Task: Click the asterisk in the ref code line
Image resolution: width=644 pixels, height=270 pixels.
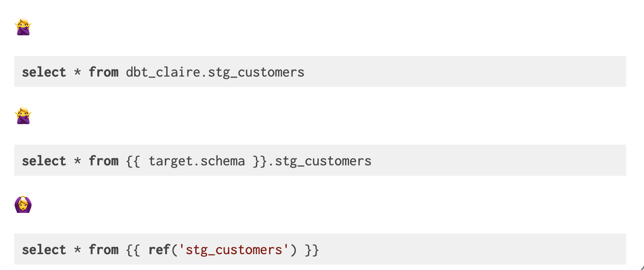Action: coord(77,250)
